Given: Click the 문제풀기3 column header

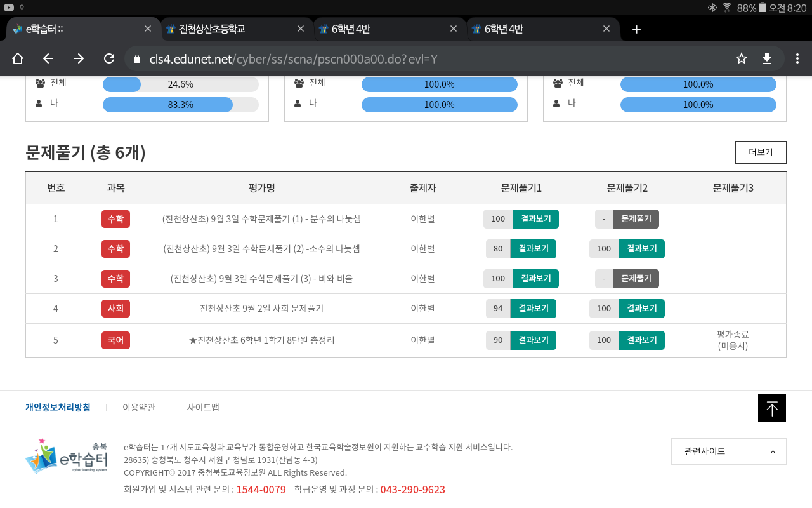Looking at the screenshot, I should [x=733, y=188].
